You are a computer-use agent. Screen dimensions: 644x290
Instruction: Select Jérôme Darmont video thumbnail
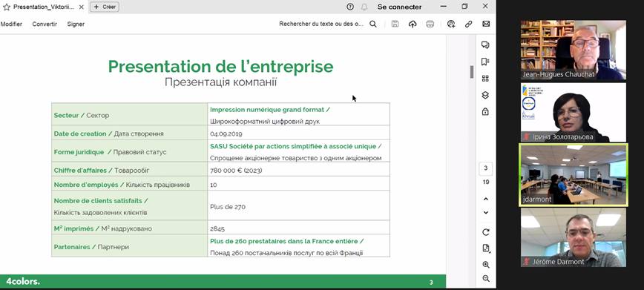[x=574, y=237]
